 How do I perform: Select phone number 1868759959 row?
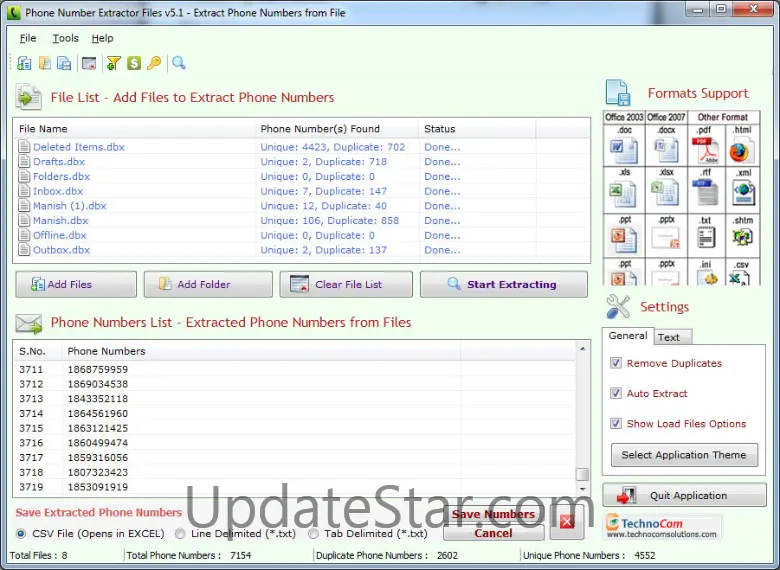[x=295, y=369]
